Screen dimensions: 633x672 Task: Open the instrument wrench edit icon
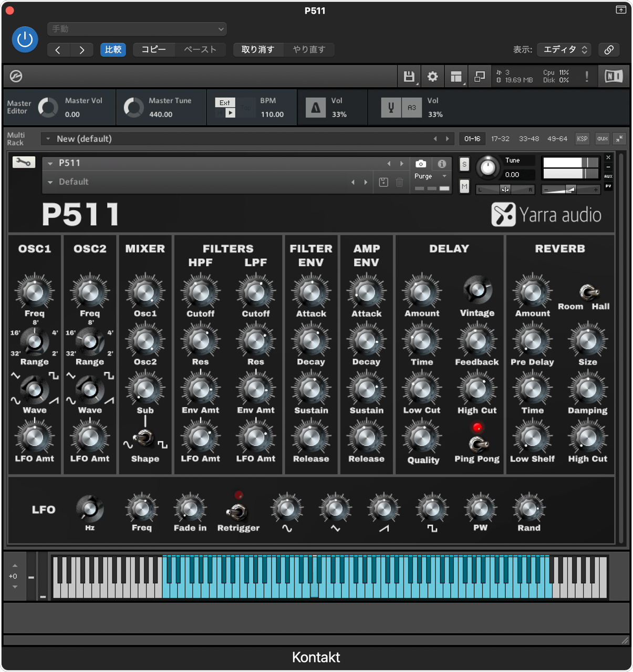[x=23, y=162]
